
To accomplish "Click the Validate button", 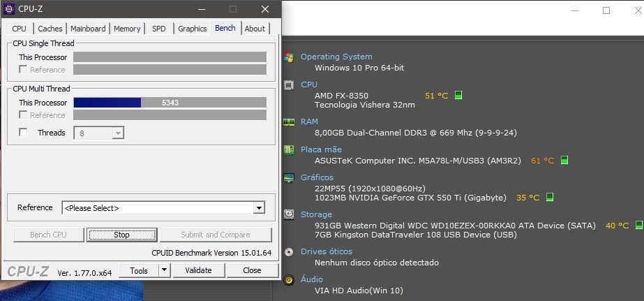I will (x=198, y=270).
